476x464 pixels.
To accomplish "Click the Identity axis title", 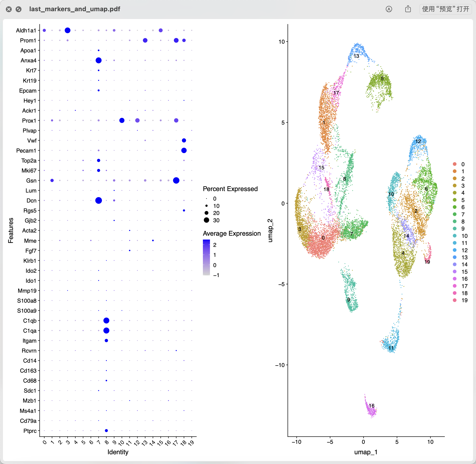I will [x=118, y=452].
